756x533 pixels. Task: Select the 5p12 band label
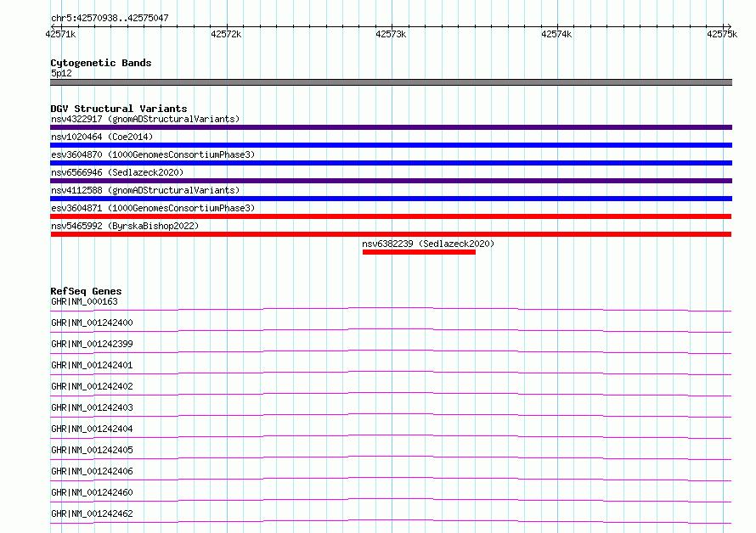[61, 73]
